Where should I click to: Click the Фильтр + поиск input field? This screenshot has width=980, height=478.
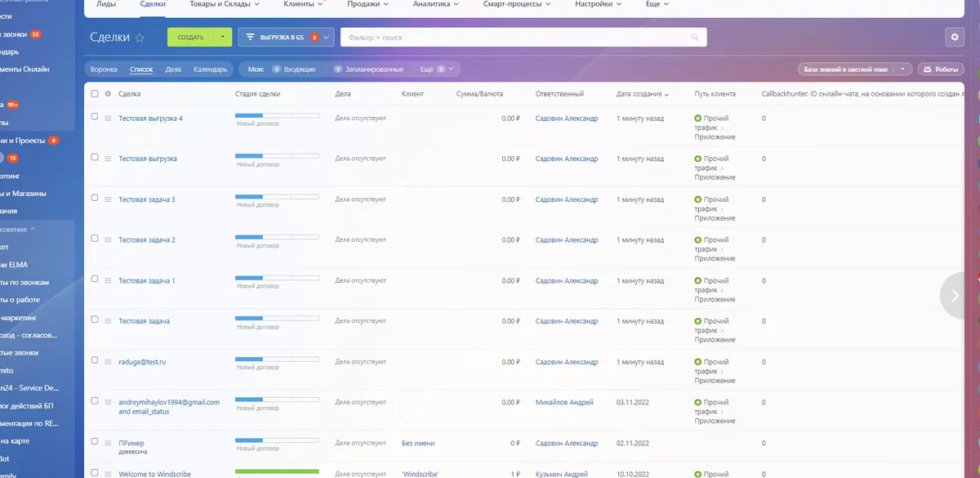[514, 38]
